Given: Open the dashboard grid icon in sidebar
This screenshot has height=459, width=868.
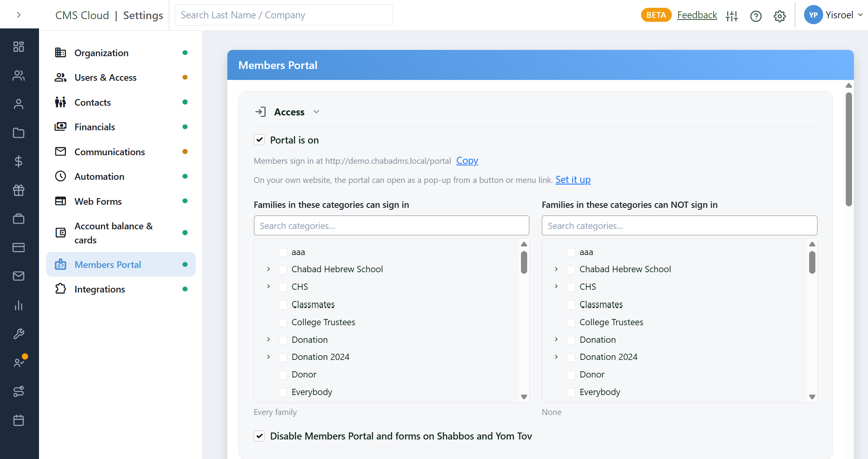Looking at the screenshot, I should click(19, 47).
